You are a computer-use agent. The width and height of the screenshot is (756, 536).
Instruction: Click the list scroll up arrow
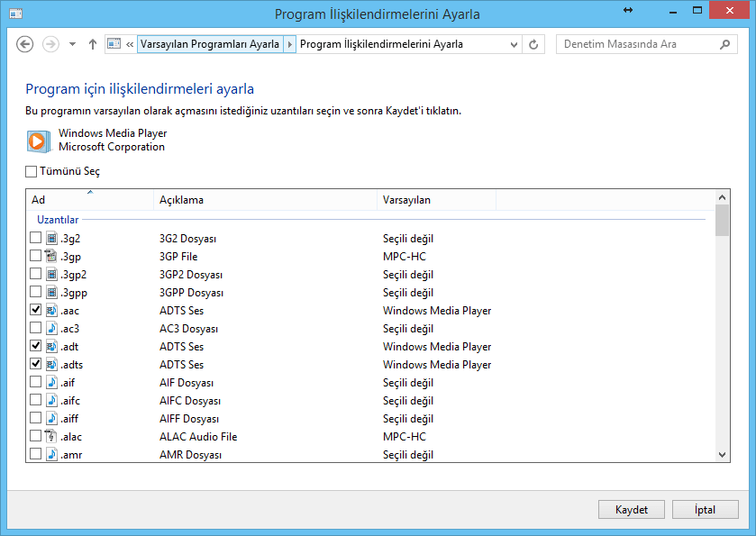(x=722, y=197)
